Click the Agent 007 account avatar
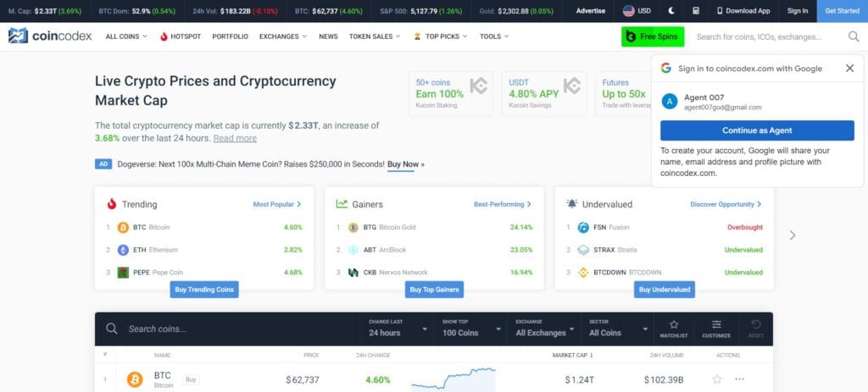Viewport: 868px width, 392px height. tap(670, 102)
